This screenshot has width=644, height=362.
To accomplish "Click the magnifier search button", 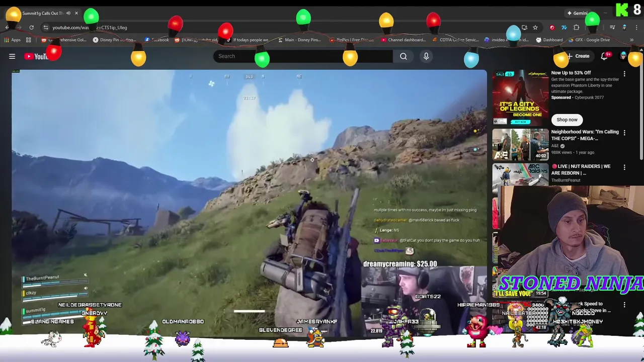I will pos(404,56).
